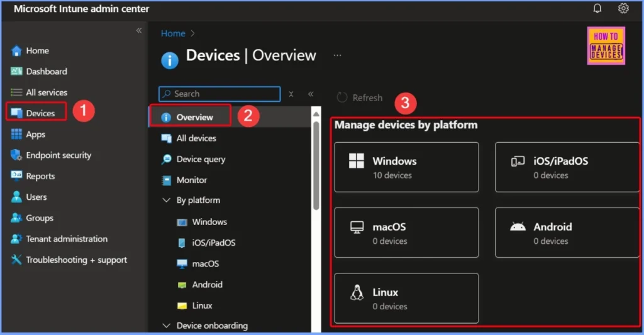Click the Home breadcrumb link
This screenshot has height=335, width=644.
pyautogui.click(x=173, y=34)
